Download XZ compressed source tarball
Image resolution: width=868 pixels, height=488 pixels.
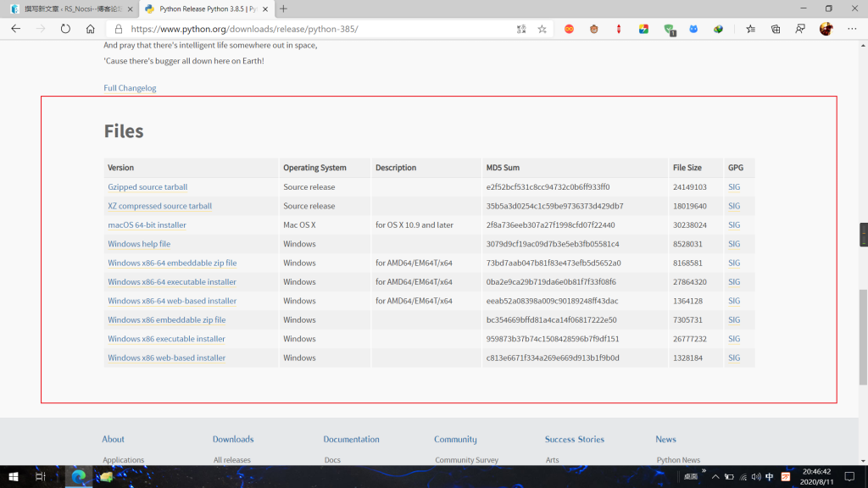(159, 206)
